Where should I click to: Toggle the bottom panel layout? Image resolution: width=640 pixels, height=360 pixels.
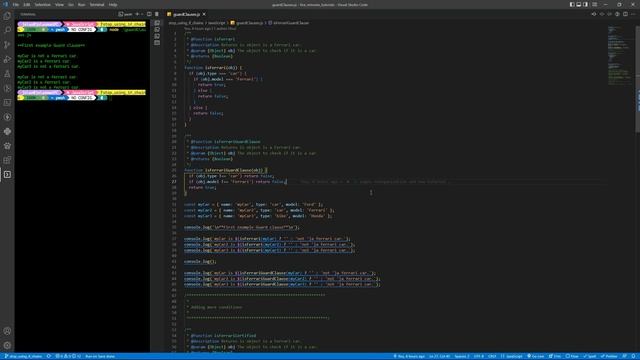579,4
